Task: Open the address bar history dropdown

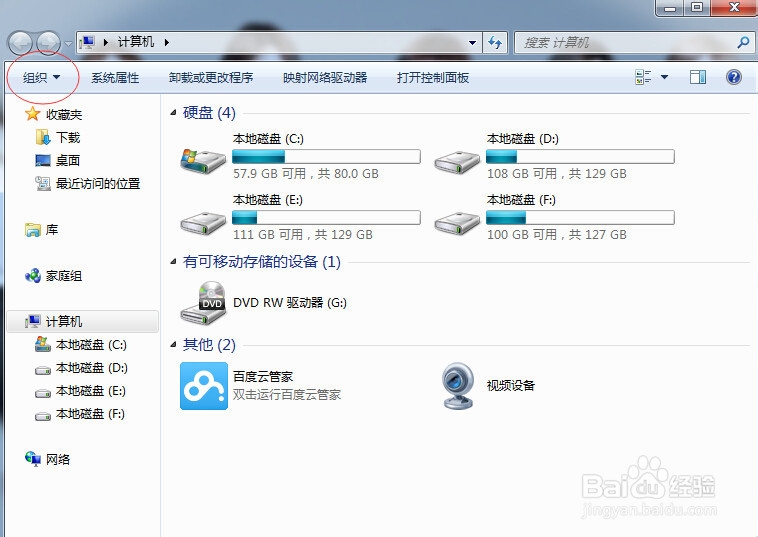Action: [472, 43]
